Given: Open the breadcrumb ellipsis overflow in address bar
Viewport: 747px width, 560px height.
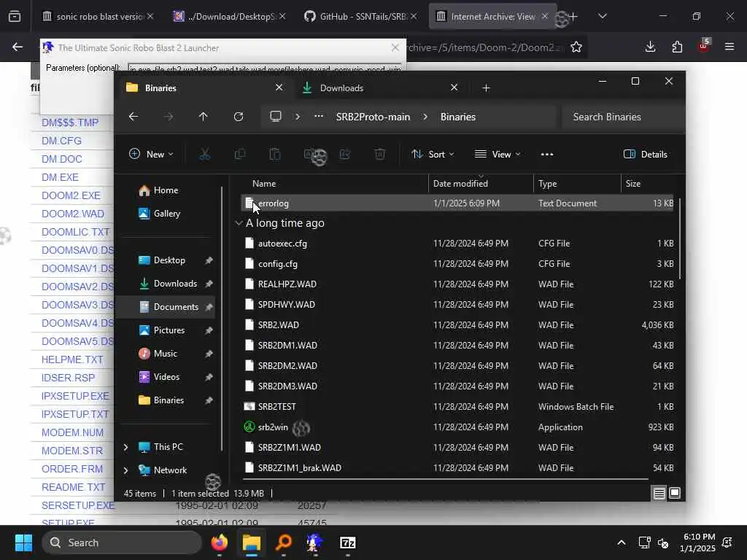Looking at the screenshot, I should 319,117.
